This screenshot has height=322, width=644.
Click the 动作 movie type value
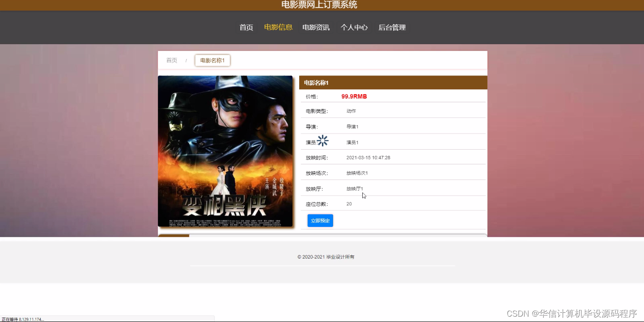pos(351,111)
